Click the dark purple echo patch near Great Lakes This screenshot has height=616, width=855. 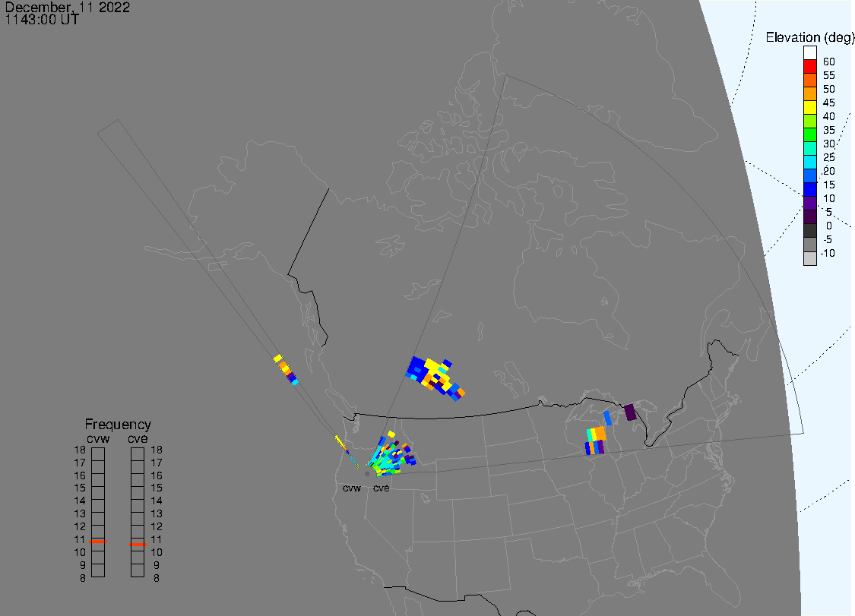[x=630, y=412]
